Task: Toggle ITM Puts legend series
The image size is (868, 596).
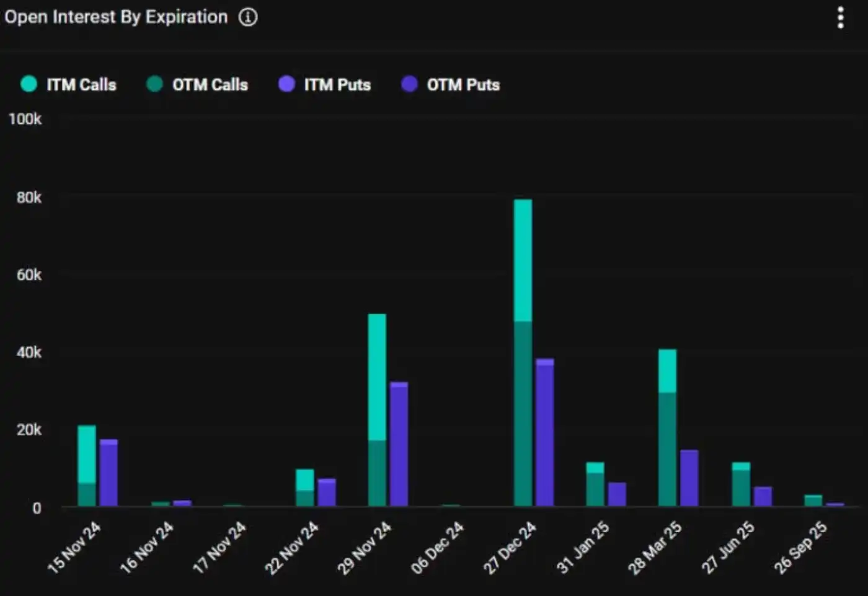Action: coord(324,84)
